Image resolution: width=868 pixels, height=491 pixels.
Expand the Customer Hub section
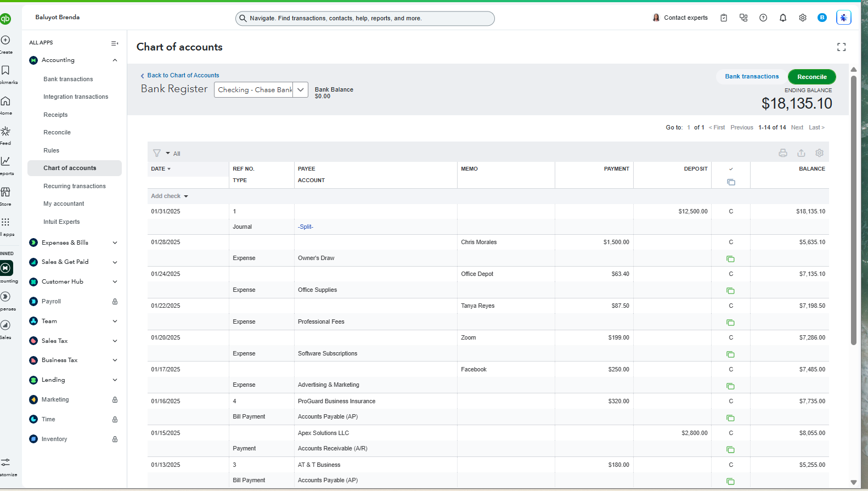[x=115, y=281]
